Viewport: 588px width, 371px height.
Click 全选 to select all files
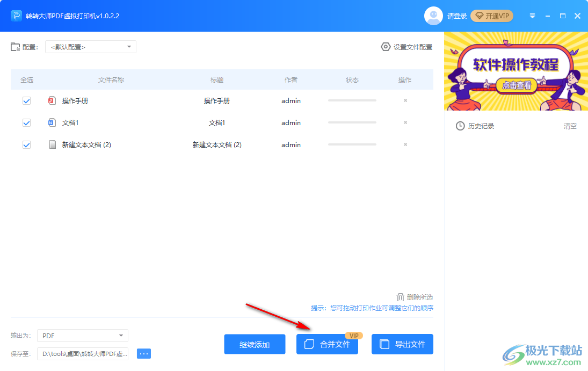click(27, 80)
